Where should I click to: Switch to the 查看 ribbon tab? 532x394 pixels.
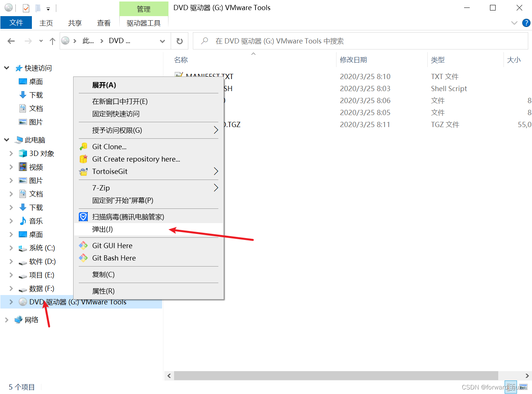coord(104,23)
